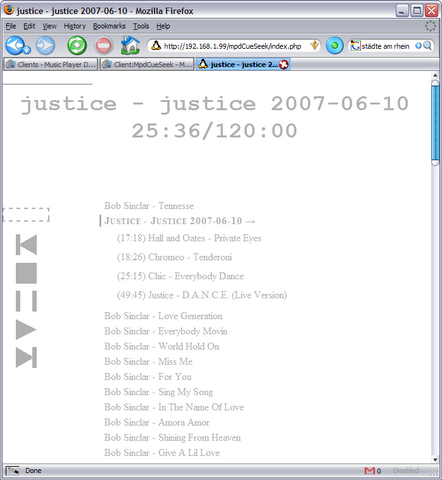Close the justice tab with red X

pyautogui.click(x=284, y=65)
